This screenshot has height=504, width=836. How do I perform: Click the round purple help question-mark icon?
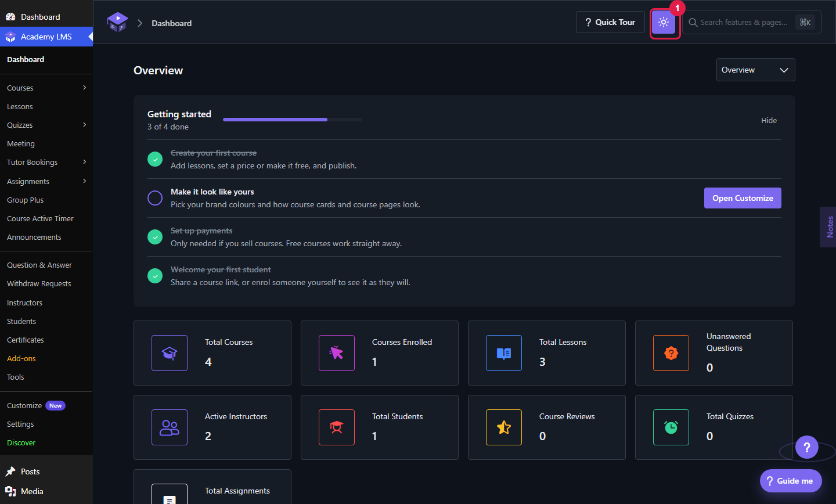807,447
